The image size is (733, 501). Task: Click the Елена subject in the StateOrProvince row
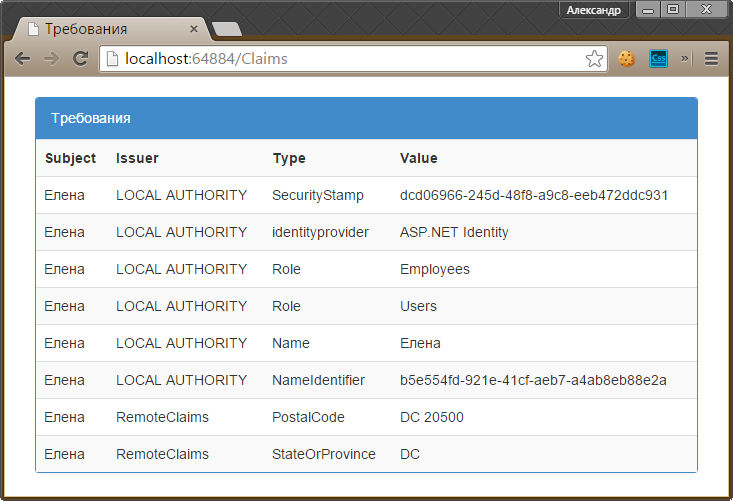click(x=65, y=454)
